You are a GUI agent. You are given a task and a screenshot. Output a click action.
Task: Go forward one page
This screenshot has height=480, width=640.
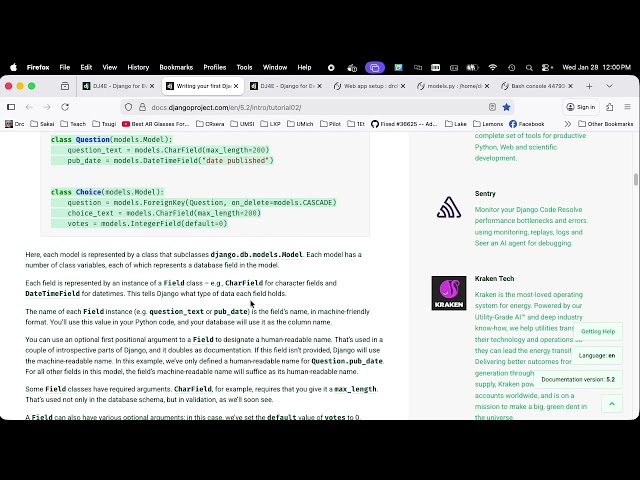pos(47,107)
